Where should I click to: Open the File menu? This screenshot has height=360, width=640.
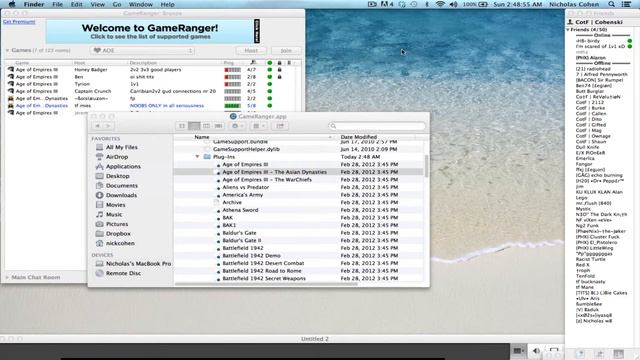[58, 4]
